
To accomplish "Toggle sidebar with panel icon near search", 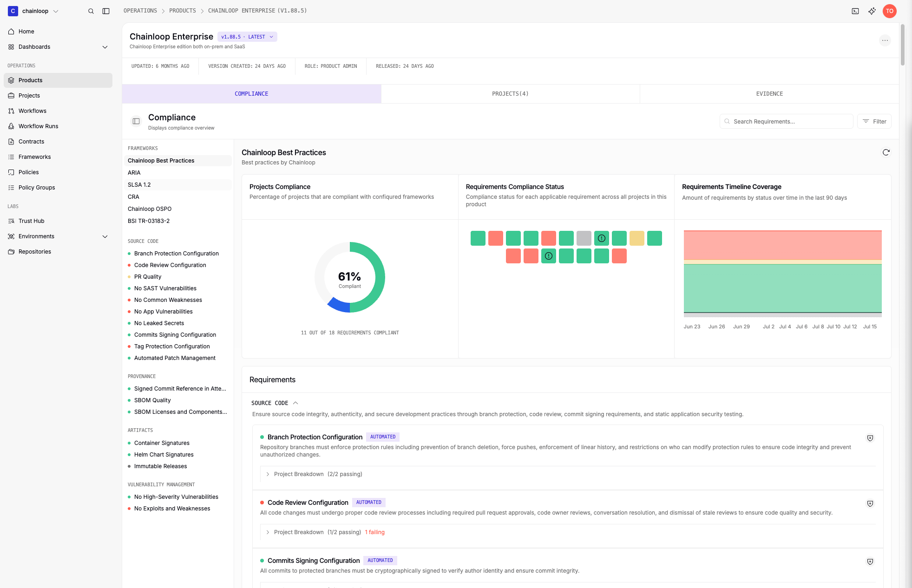I will (106, 11).
